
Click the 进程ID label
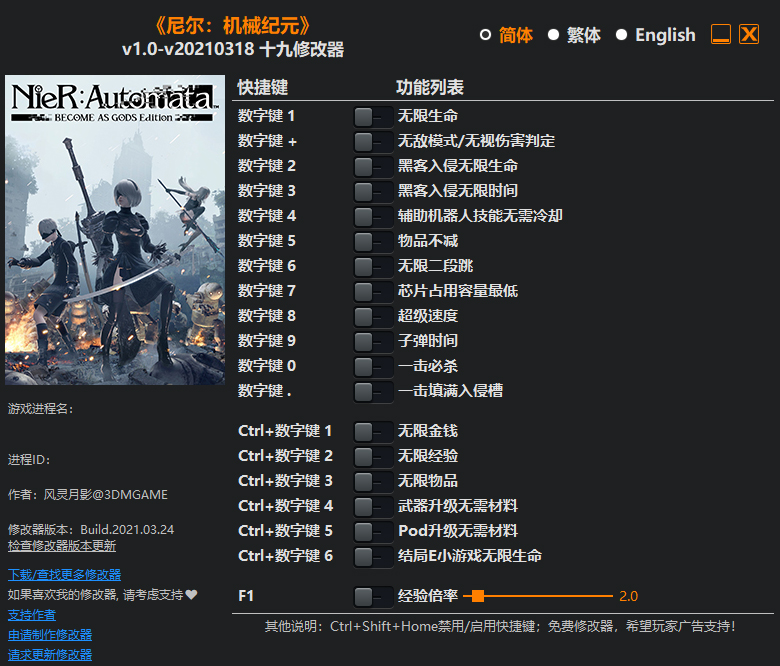[x=29, y=460]
